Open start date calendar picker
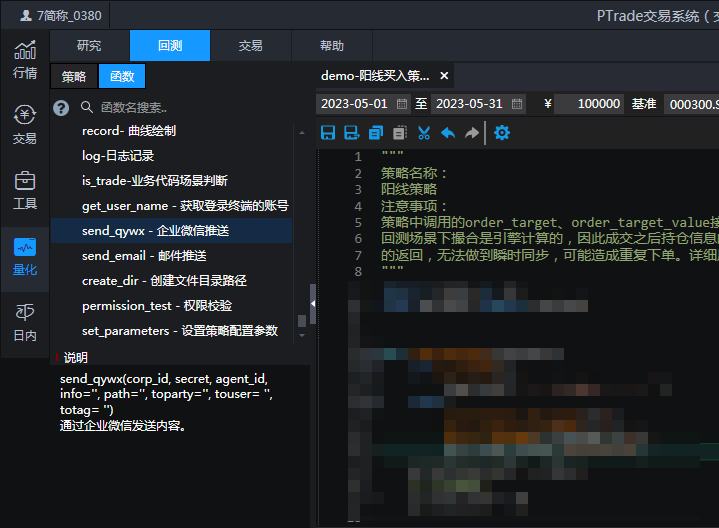This screenshot has height=528, width=719. click(x=402, y=103)
